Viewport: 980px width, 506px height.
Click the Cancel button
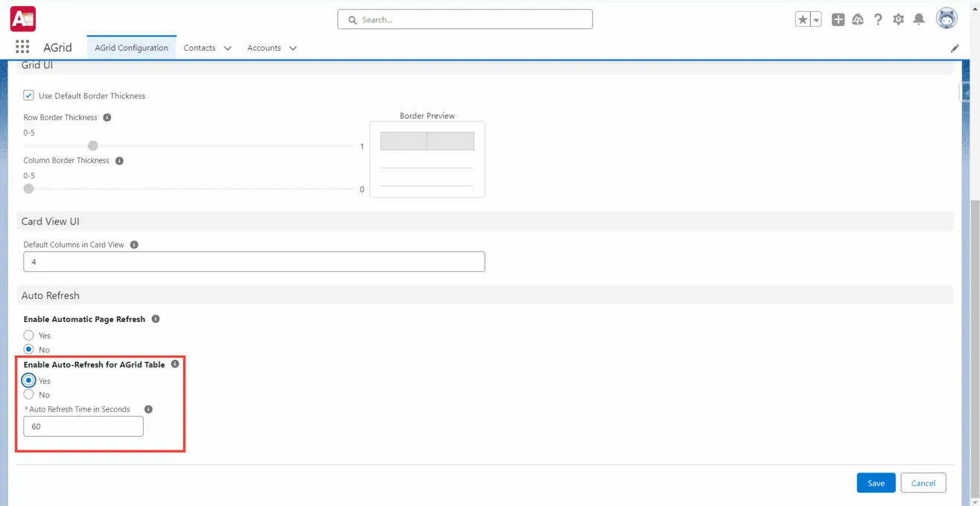[x=923, y=482]
